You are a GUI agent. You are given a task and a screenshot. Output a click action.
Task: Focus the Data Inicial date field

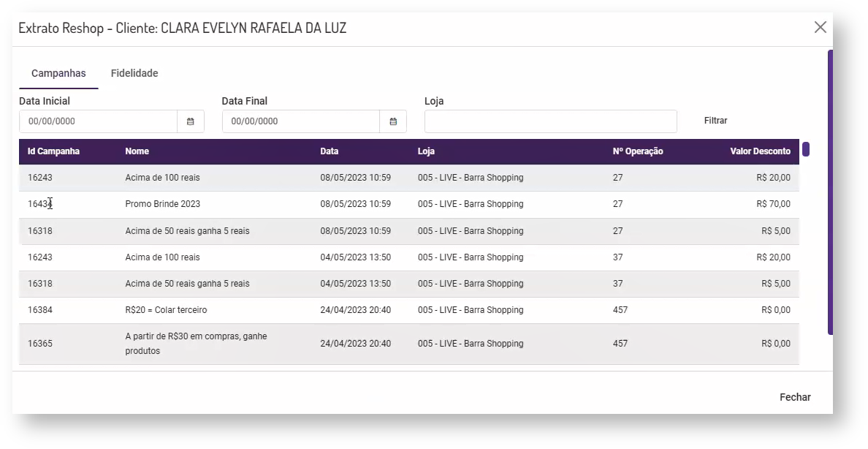(x=99, y=121)
